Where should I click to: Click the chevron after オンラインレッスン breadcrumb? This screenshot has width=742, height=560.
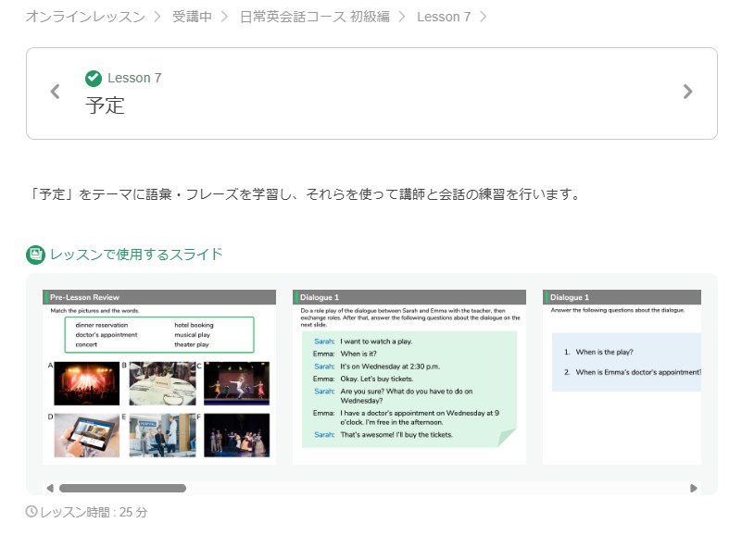coord(158,17)
